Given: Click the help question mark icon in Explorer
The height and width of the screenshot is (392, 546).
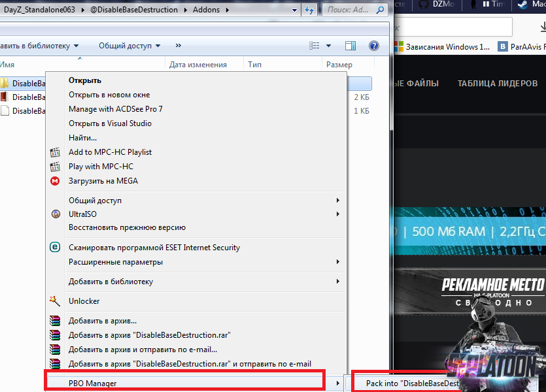Looking at the screenshot, I should coord(374,46).
